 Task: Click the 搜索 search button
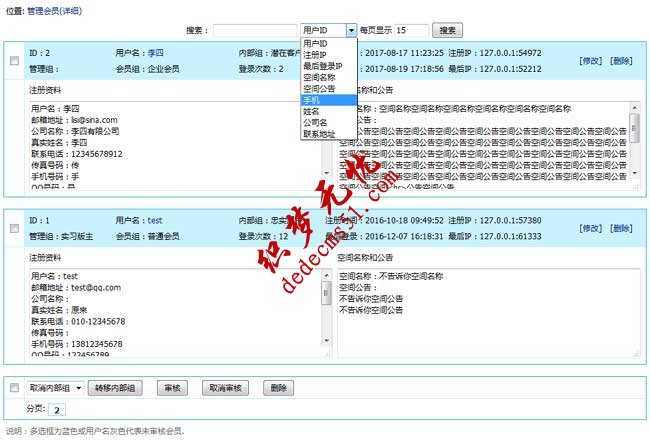point(447,30)
